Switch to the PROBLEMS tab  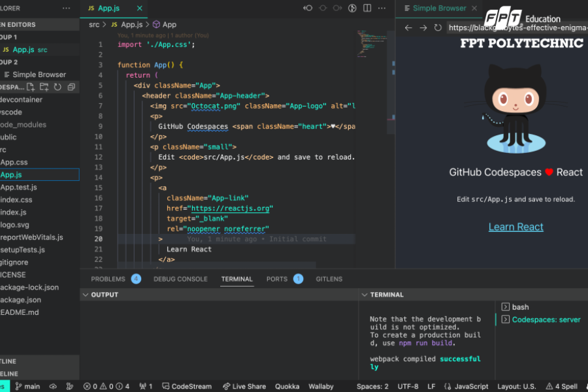coord(108,279)
